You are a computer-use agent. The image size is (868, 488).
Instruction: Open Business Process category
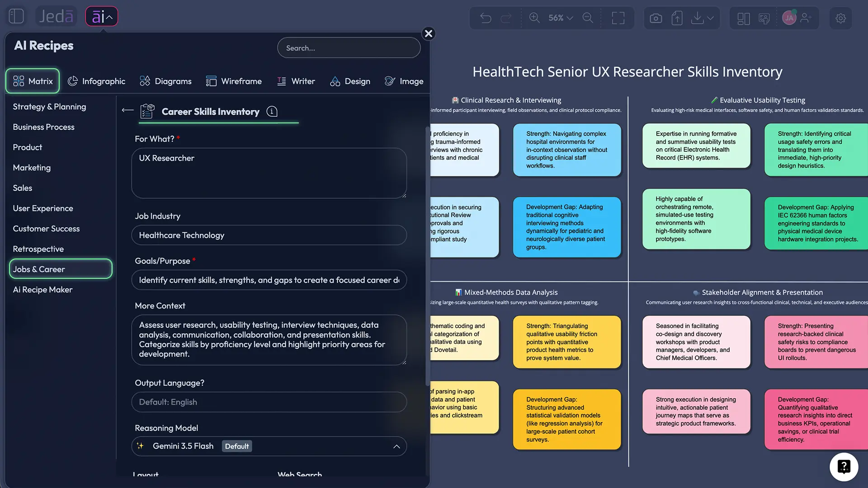(43, 127)
